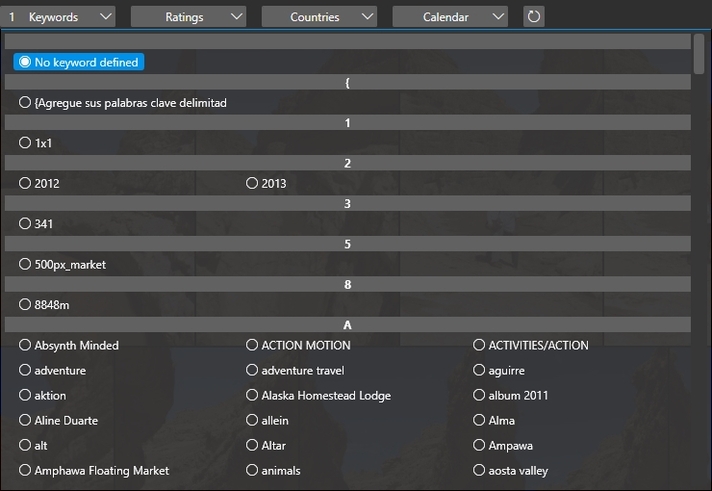Expand the Ratings filter dropdown

(188, 17)
